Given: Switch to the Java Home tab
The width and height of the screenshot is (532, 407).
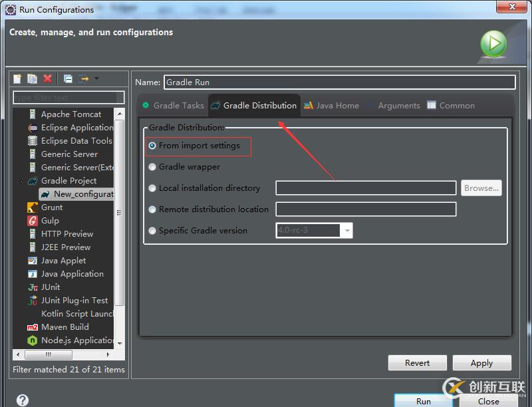Looking at the screenshot, I should [331, 106].
